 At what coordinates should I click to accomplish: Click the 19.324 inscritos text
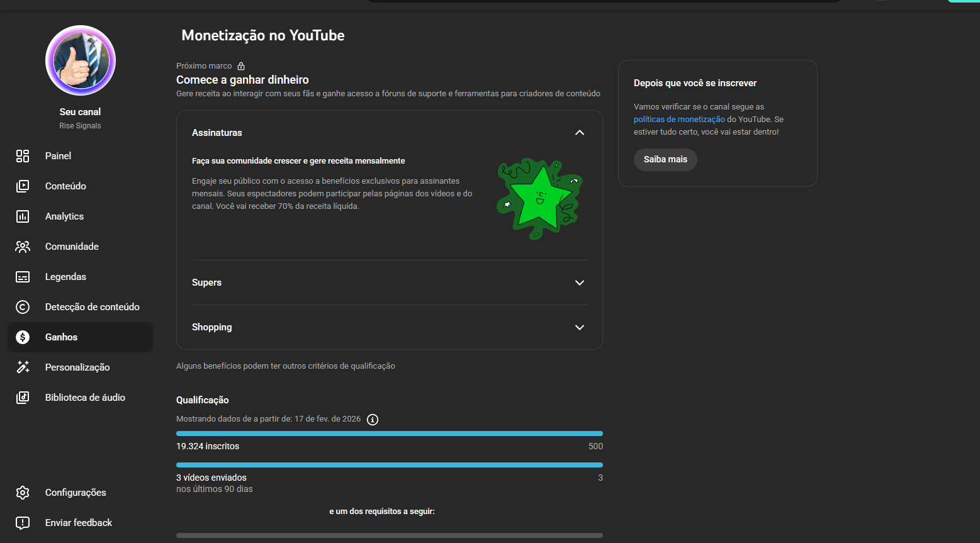point(208,446)
